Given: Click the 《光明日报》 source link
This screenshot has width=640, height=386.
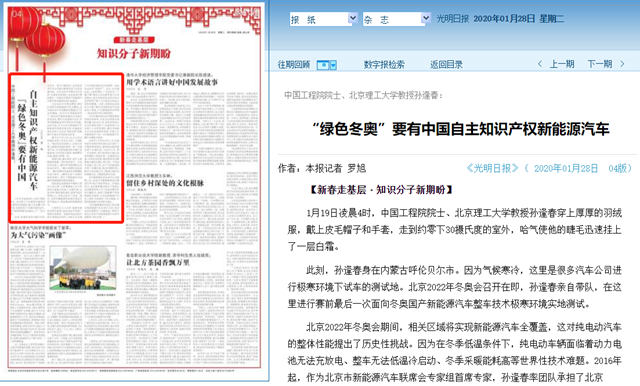Looking at the screenshot, I should tap(492, 168).
